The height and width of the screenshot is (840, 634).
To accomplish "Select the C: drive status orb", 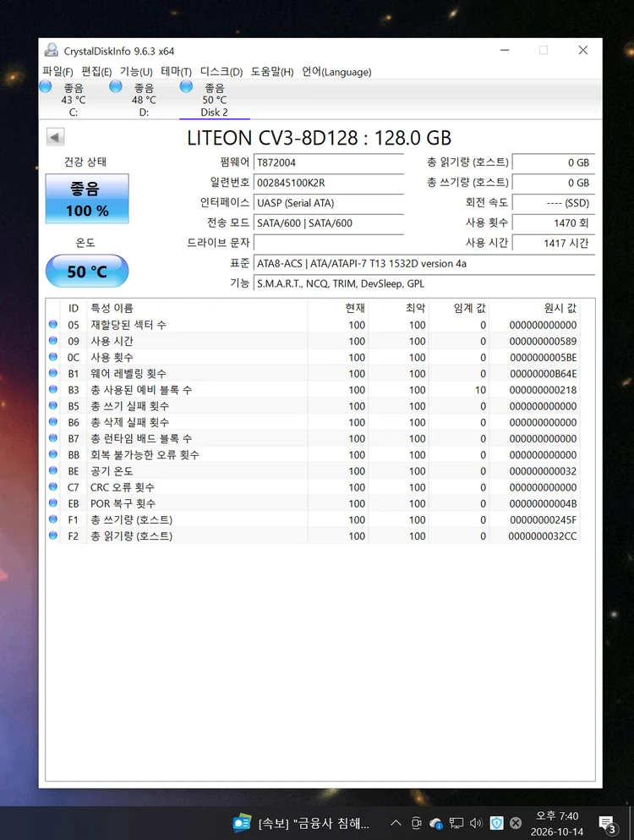I will click(46, 86).
